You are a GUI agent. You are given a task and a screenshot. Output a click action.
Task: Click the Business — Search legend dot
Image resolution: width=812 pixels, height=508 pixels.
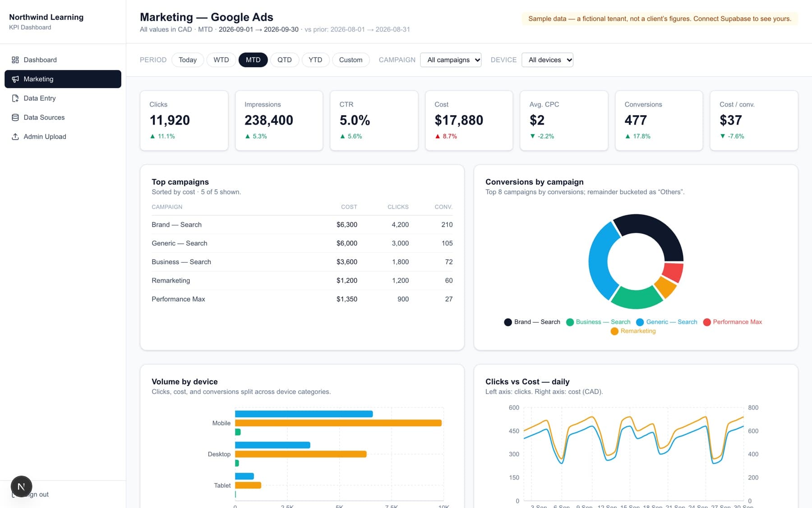(x=570, y=322)
